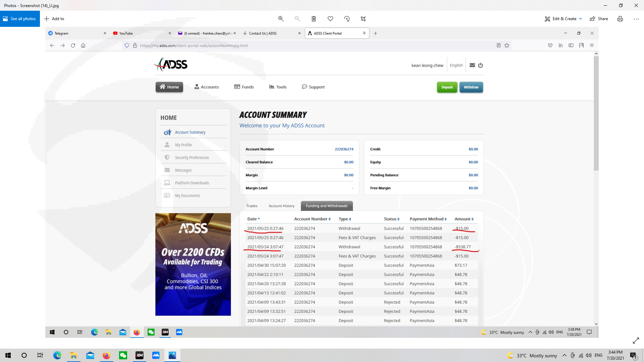Switch to the YouTube browser tab
Viewport: 644px width, 362px height.
142,33
